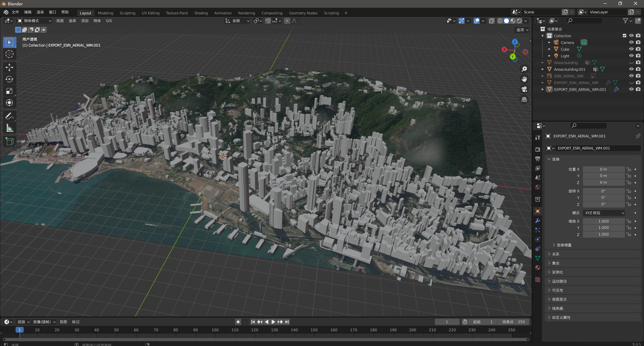Click the 缩放 X scale value field
644x346 pixels.
[603, 221]
